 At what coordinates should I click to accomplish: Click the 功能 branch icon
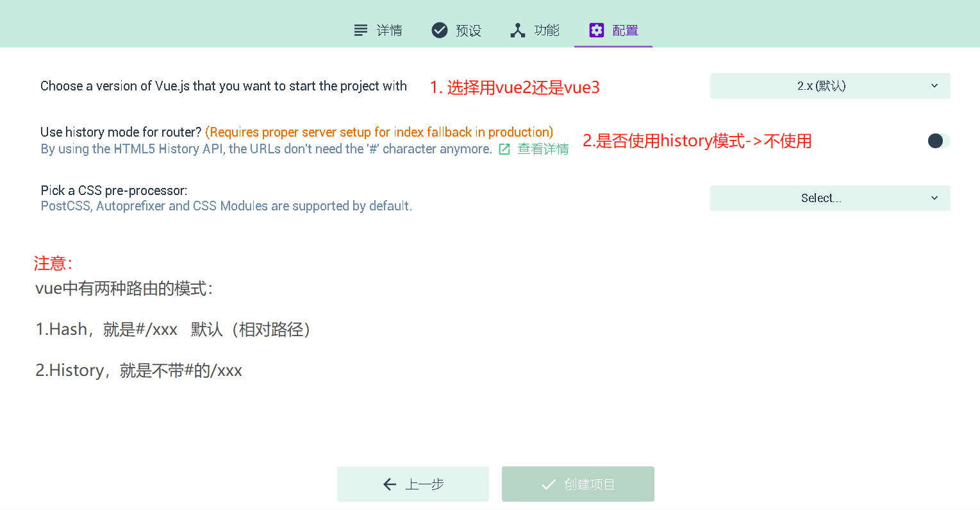518,30
